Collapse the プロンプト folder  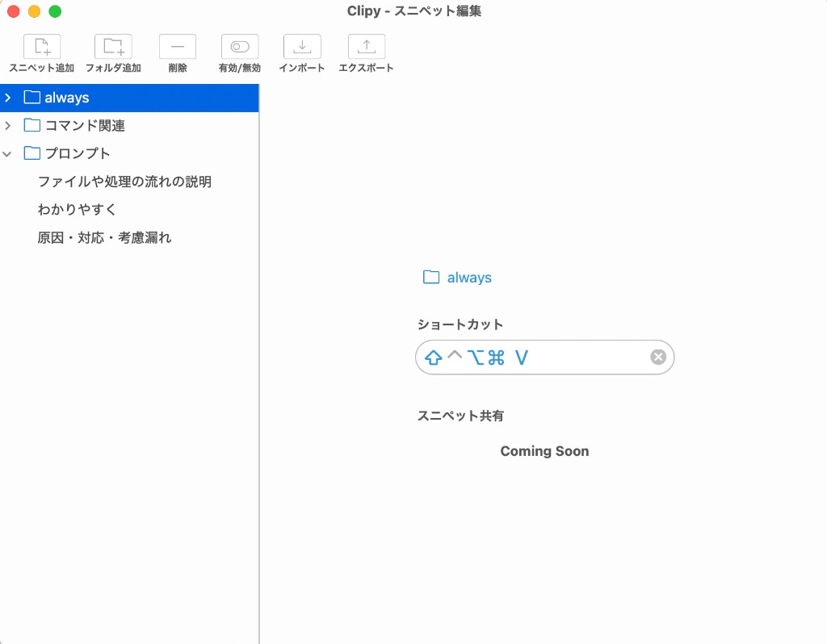coord(7,153)
